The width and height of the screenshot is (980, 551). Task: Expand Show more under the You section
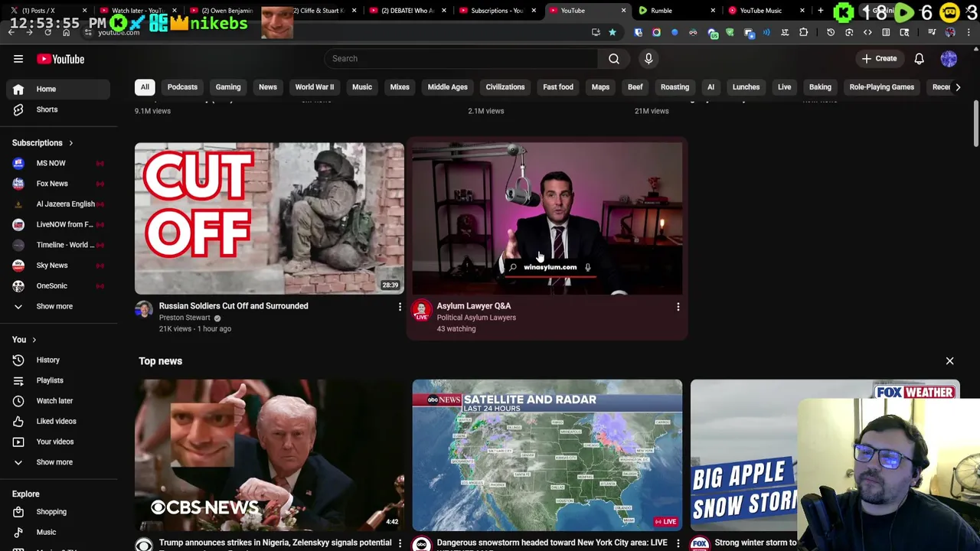pyautogui.click(x=58, y=462)
